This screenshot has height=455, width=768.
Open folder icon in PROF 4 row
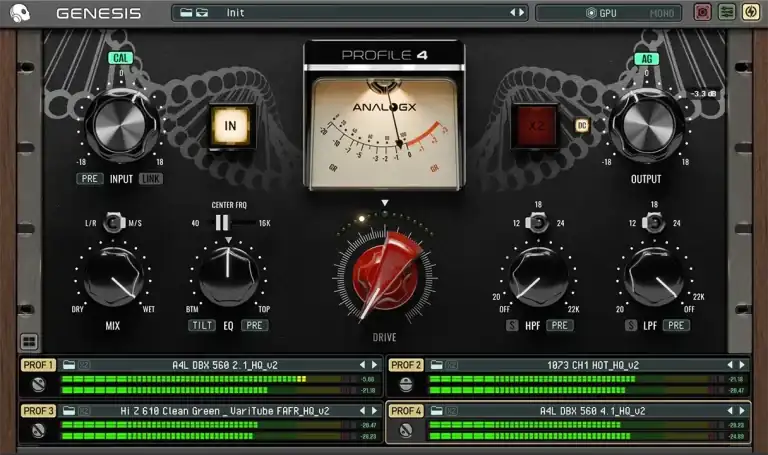click(x=436, y=410)
